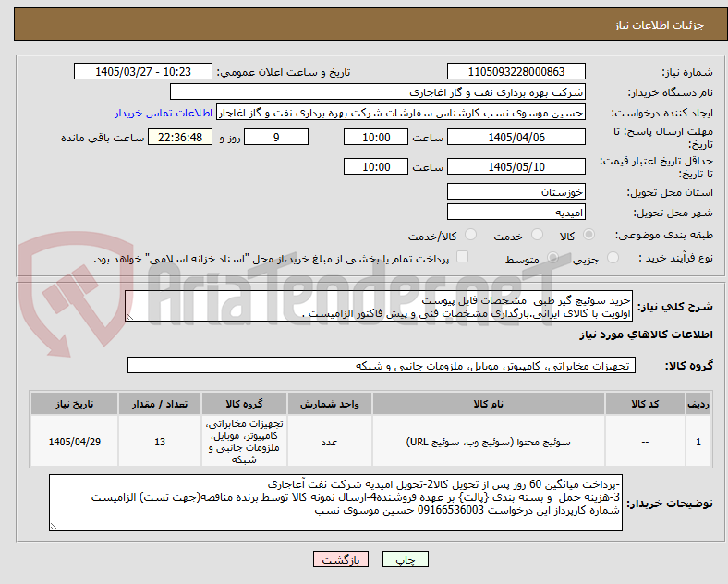Click the item name سوئیچ محتوا cell
The image size is (728, 584).
coord(489,442)
